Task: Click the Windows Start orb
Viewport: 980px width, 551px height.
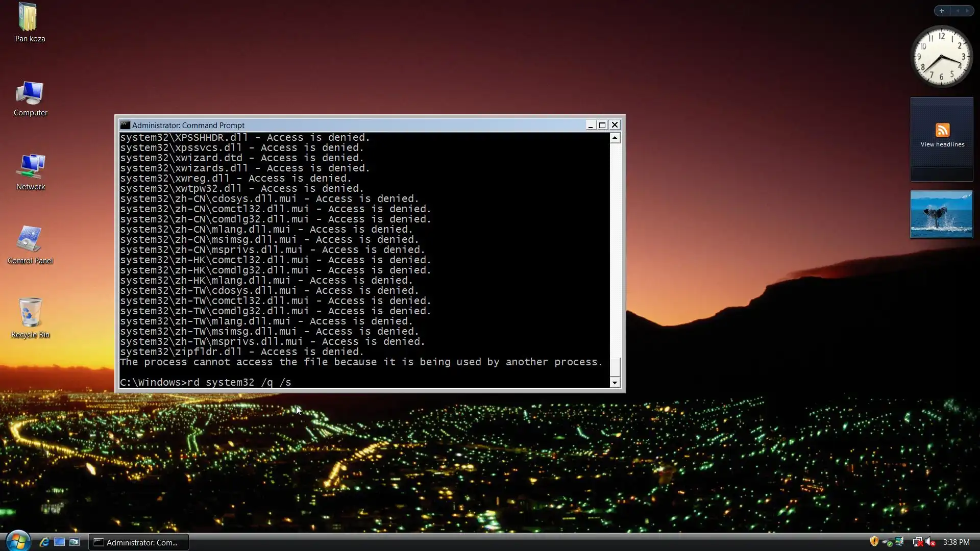Action: coord(18,541)
